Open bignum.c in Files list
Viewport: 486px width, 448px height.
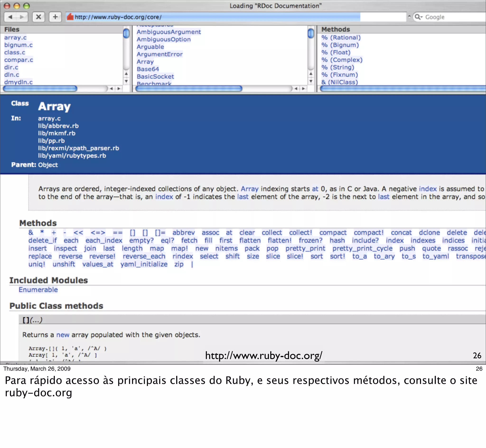(x=19, y=45)
